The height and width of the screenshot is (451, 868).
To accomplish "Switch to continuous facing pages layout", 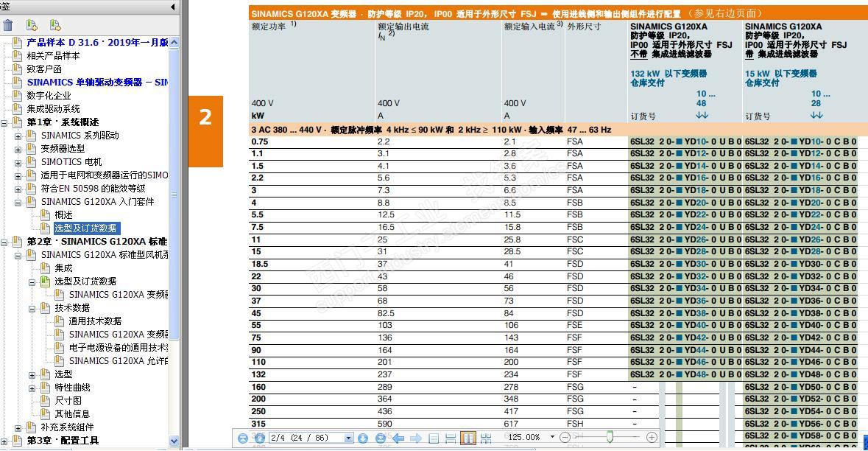I will point(486,438).
